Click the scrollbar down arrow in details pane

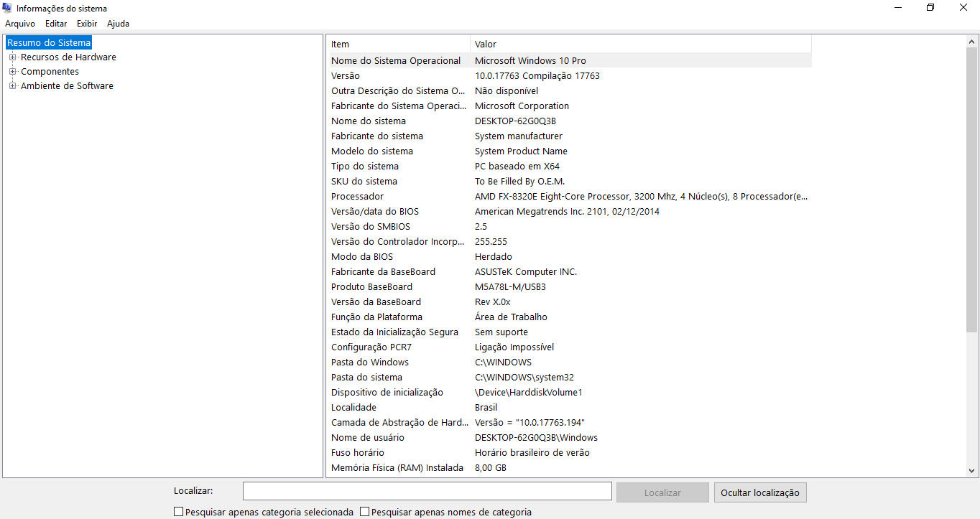972,471
